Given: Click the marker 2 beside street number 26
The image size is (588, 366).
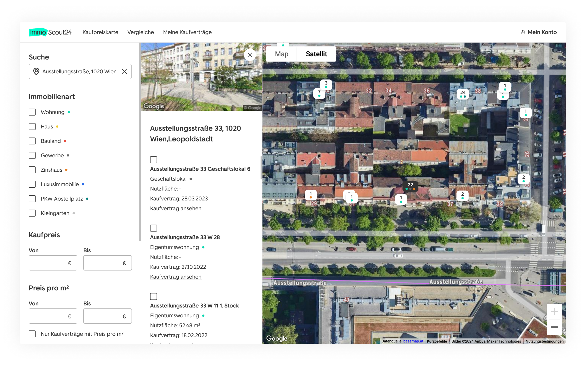Looking at the screenshot, I should [524, 179].
